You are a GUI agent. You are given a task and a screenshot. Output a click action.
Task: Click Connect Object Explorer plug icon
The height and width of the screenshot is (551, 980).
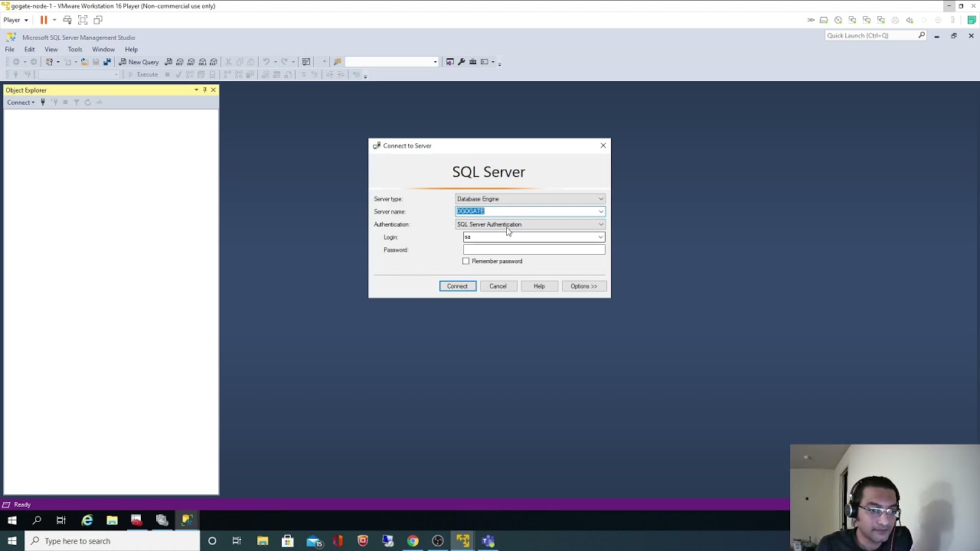coord(43,103)
